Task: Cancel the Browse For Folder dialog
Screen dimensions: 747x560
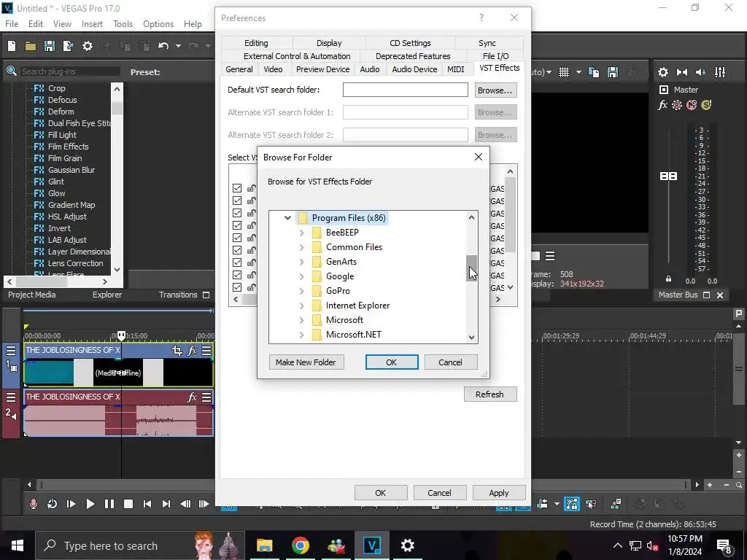Action: tap(450, 362)
